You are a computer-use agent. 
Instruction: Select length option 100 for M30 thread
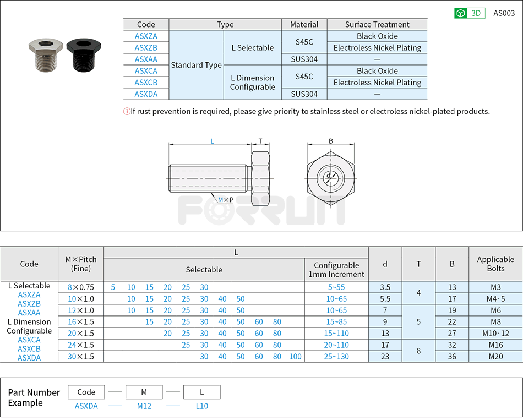coord(295,357)
